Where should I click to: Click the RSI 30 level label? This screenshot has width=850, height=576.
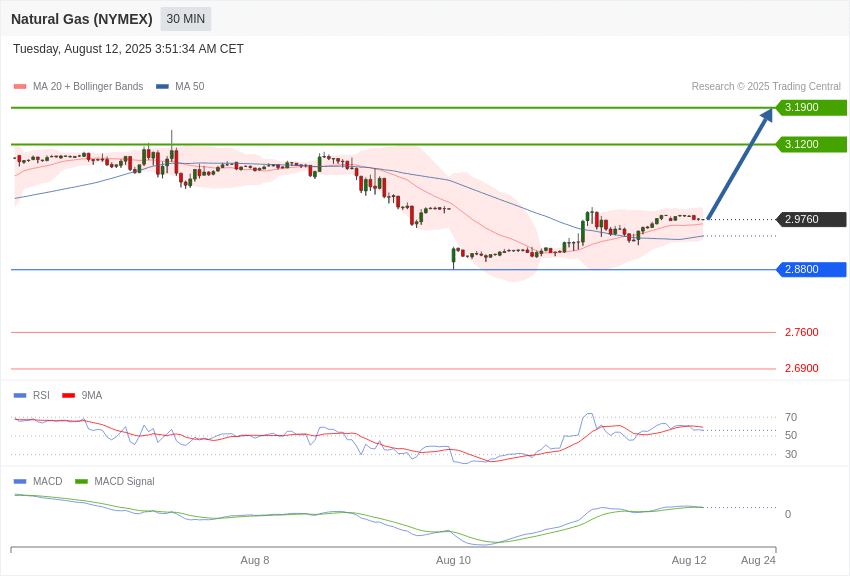click(x=791, y=454)
